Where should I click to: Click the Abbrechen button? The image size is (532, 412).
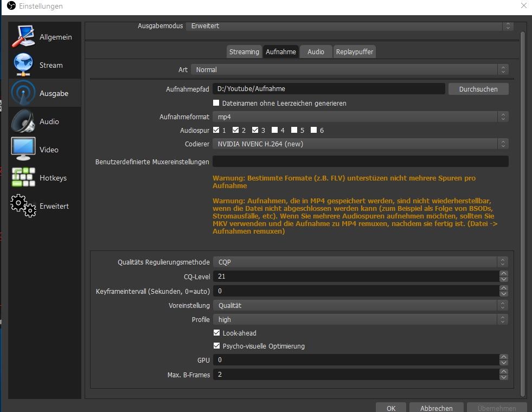coord(437,408)
